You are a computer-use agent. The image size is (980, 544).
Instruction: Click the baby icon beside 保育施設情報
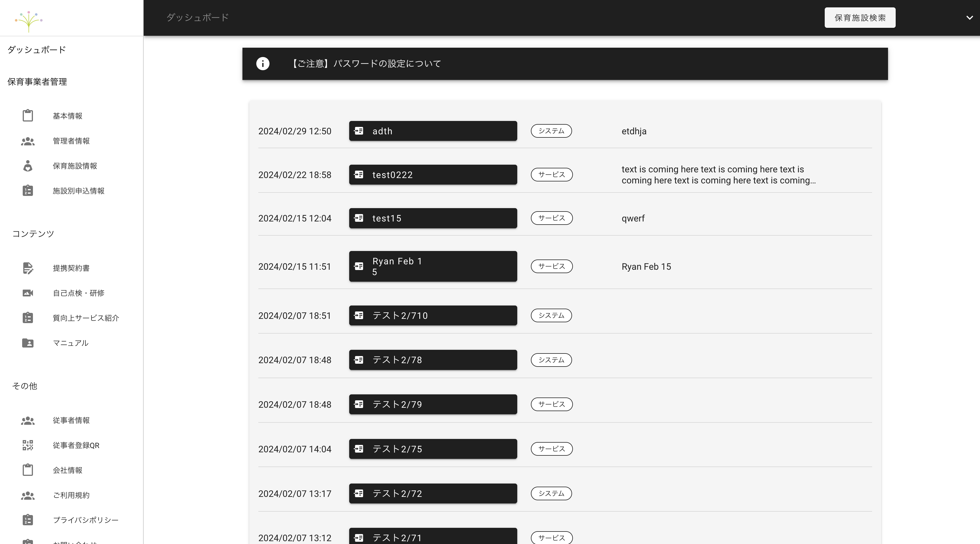[x=28, y=166]
